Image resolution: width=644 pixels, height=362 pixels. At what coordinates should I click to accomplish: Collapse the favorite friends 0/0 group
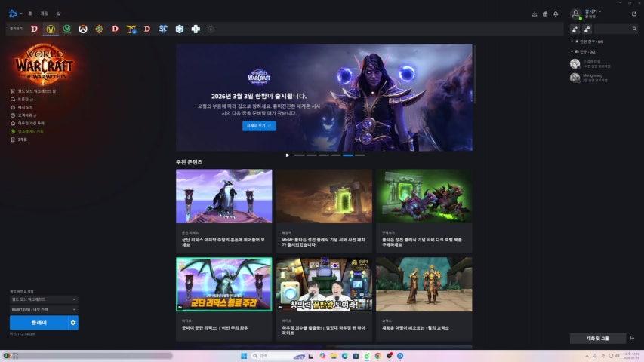(x=587, y=42)
